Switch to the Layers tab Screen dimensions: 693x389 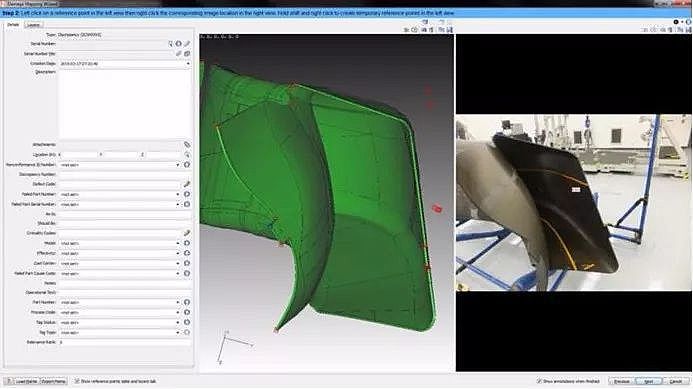pyautogui.click(x=33, y=25)
